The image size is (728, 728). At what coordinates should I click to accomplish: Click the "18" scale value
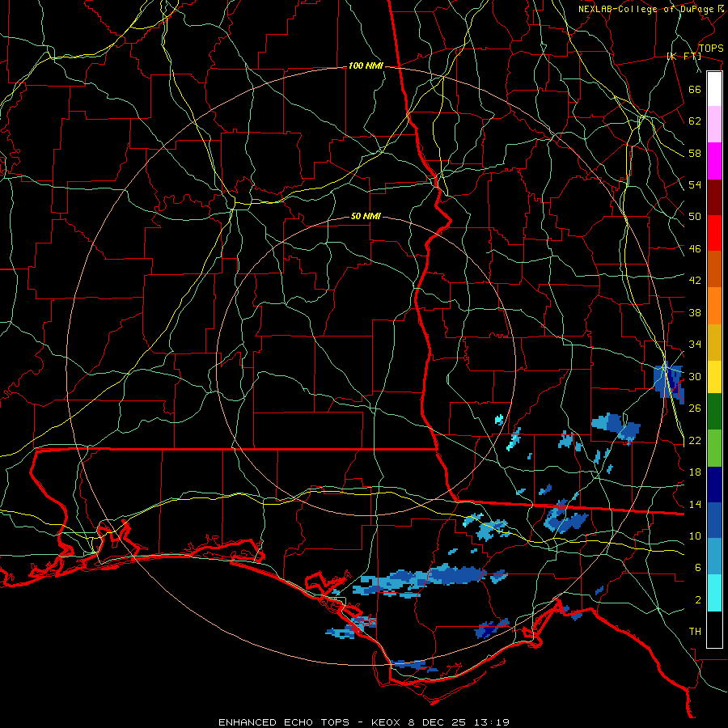pos(695,472)
